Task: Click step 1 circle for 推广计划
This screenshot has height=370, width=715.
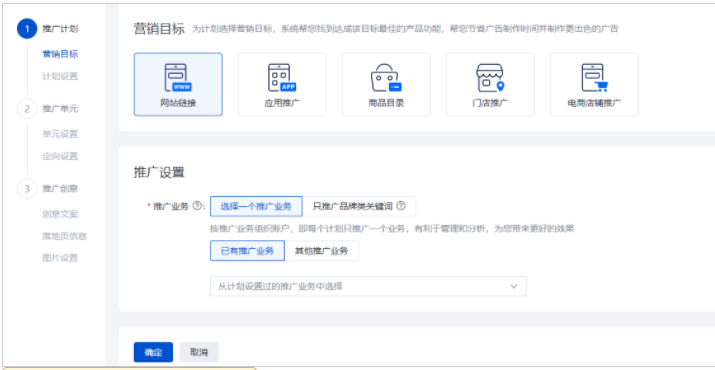Action: point(27,29)
